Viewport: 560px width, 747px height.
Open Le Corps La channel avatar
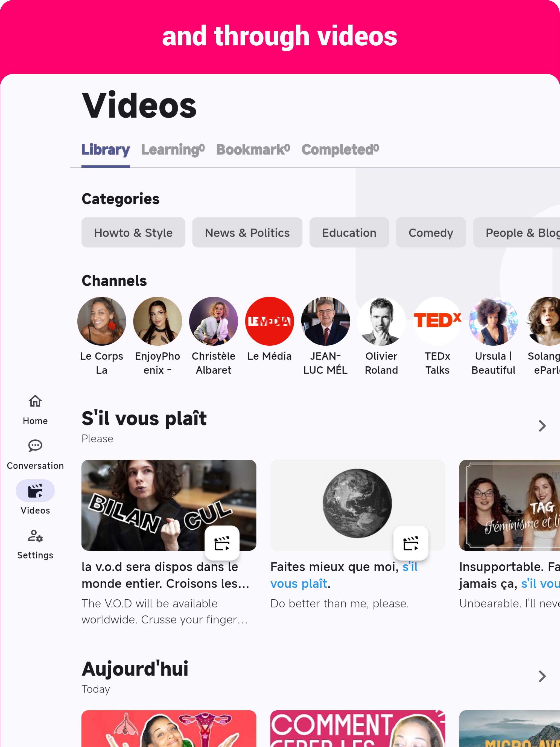[102, 321]
